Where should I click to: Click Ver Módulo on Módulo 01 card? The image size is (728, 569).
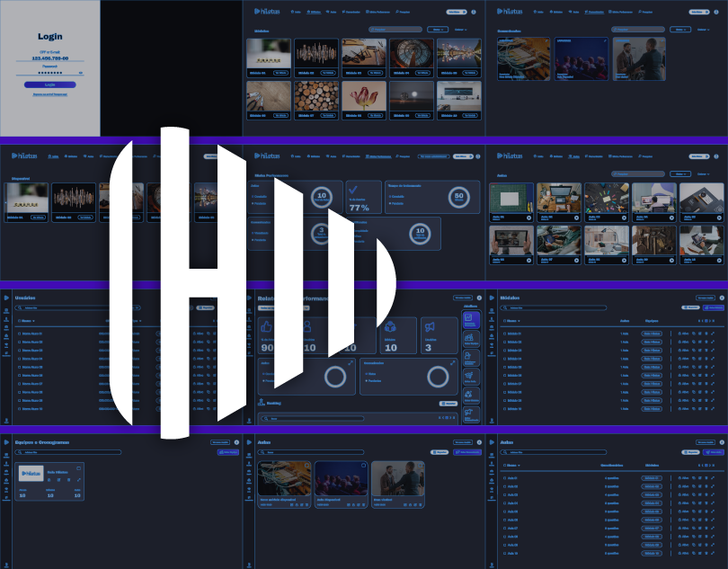point(280,73)
